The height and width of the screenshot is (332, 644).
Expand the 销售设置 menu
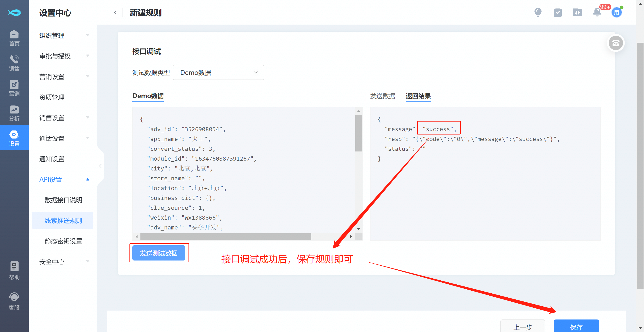click(64, 118)
